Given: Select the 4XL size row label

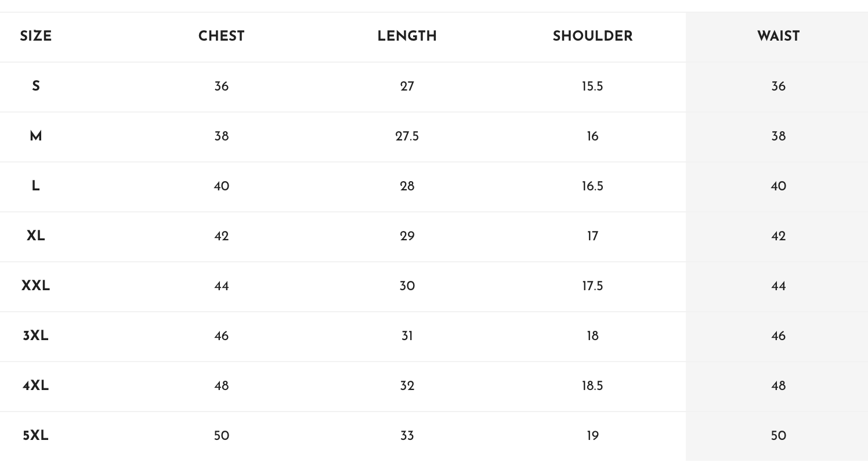Looking at the screenshot, I should click(x=35, y=386).
